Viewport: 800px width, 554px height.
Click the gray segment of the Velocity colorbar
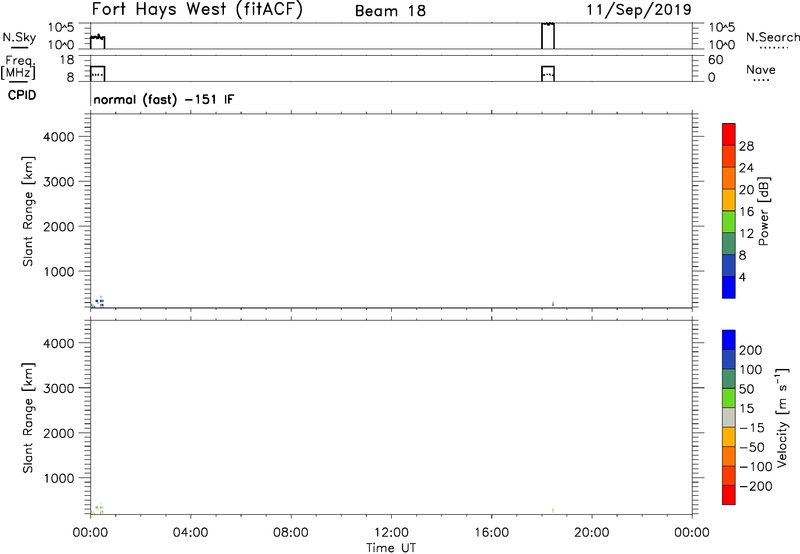(x=729, y=418)
